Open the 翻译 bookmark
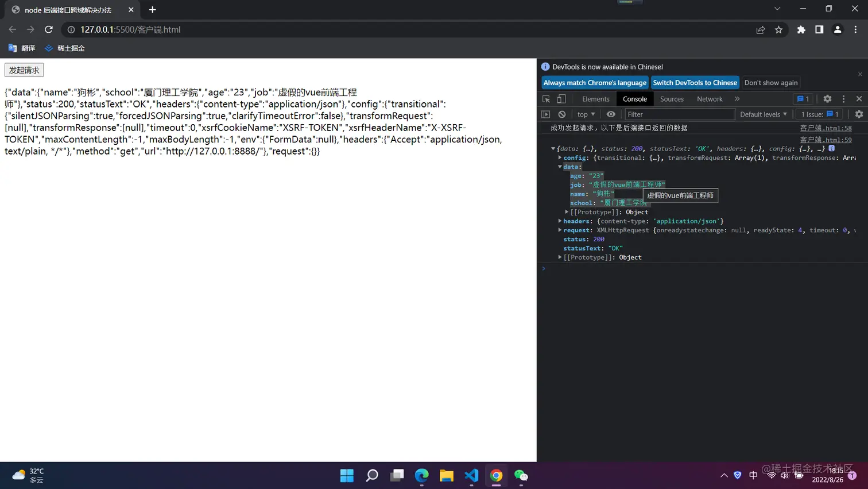868x489 pixels. (21, 48)
